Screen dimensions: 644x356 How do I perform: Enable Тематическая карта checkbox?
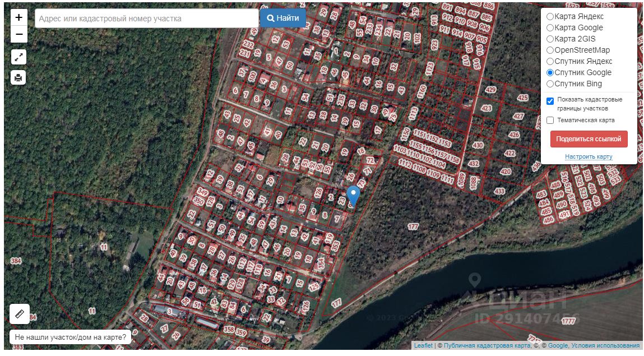point(550,121)
